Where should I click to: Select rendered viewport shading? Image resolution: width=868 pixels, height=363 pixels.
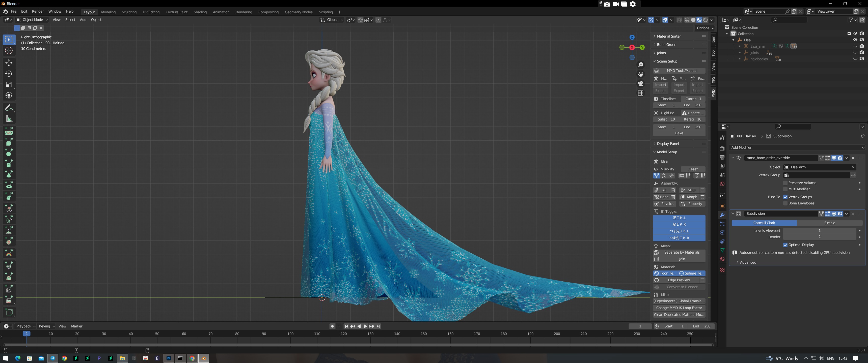pyautogui.click(x=706, y=20)
